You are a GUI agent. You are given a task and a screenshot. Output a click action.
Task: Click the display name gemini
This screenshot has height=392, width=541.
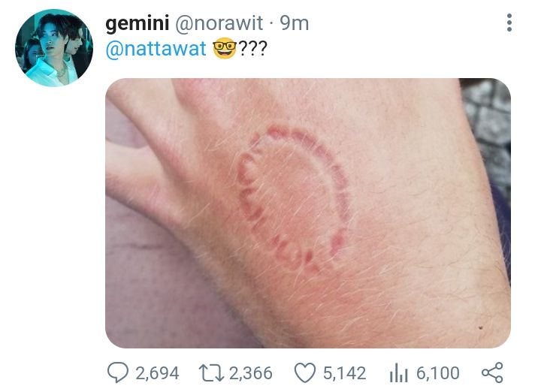coord(138,23)
